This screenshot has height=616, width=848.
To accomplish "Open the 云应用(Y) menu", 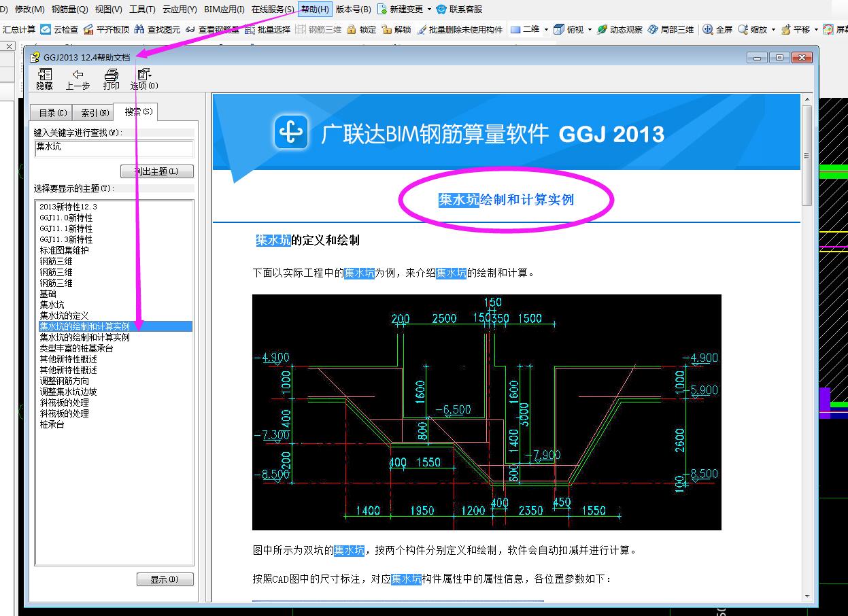I will (180, 9).
